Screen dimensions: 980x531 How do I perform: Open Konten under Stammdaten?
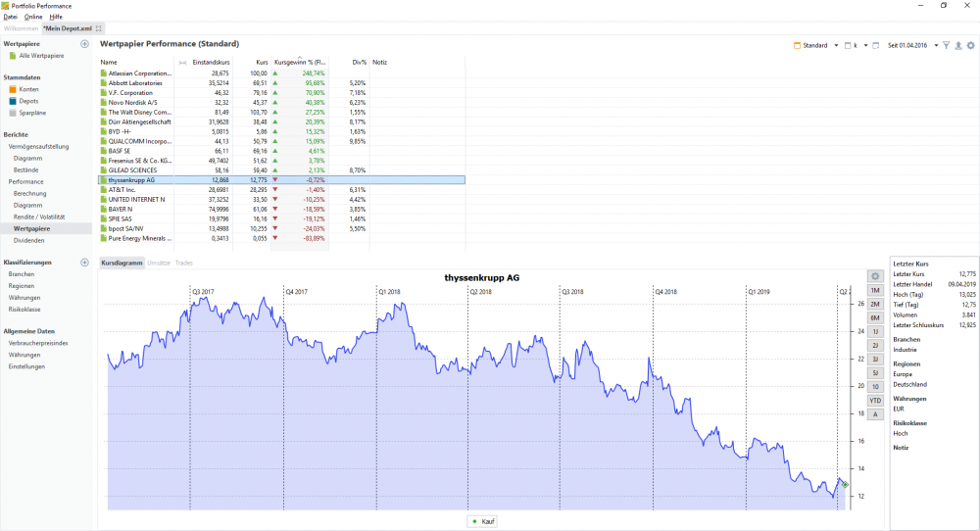(28, 89)
